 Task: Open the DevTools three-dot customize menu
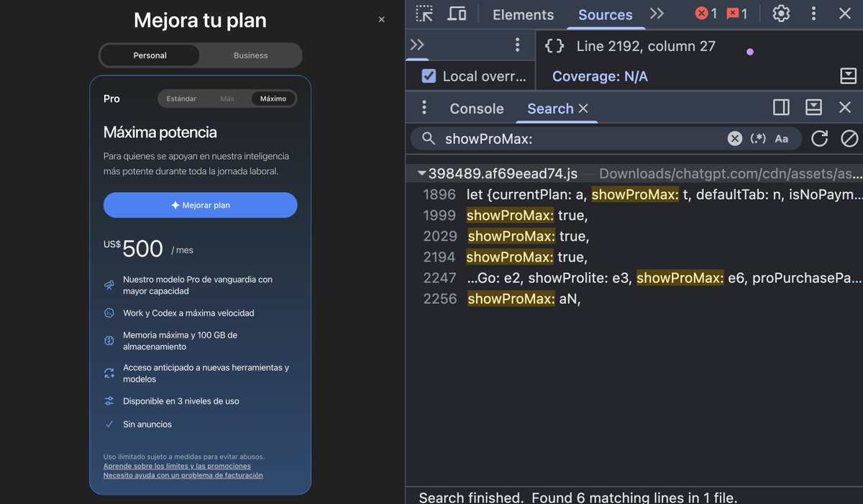[813, 14]
